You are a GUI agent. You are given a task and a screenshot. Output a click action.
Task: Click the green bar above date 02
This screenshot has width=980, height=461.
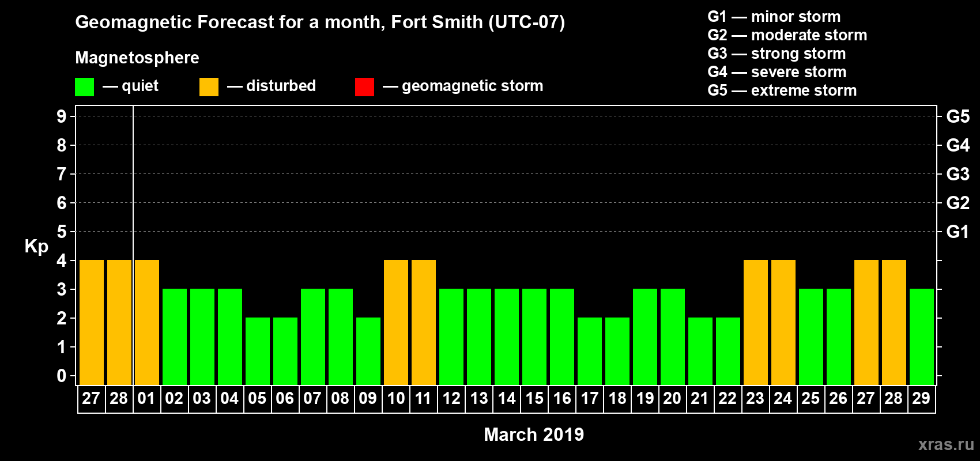(x=175, y=337)
